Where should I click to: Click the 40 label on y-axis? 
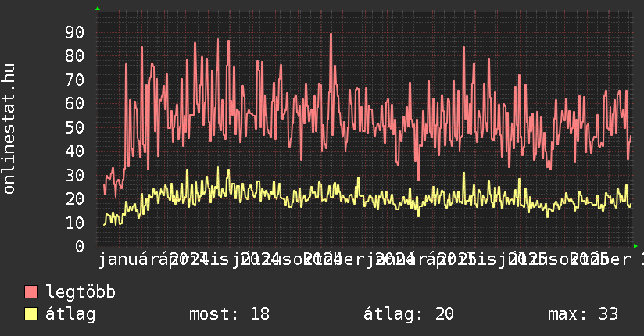click(x=74, y=151)
